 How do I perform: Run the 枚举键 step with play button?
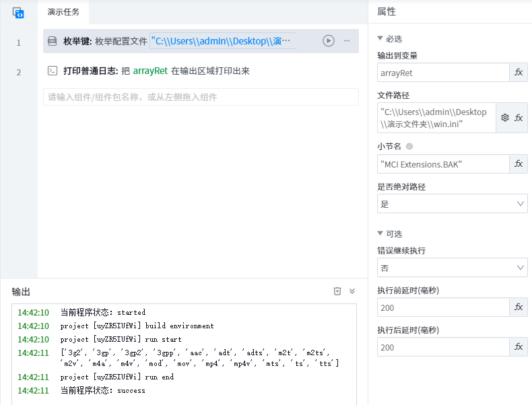click(328, 41)
